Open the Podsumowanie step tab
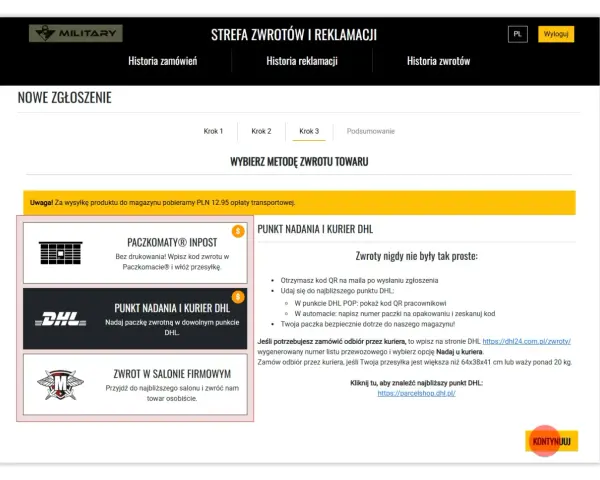This screenshot has width=600, height=480. (x=370, y=131)
